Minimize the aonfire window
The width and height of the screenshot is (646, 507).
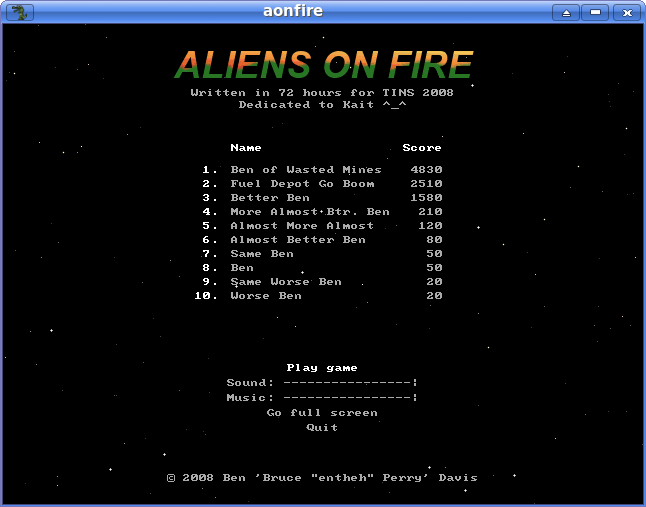coord(595,12)
